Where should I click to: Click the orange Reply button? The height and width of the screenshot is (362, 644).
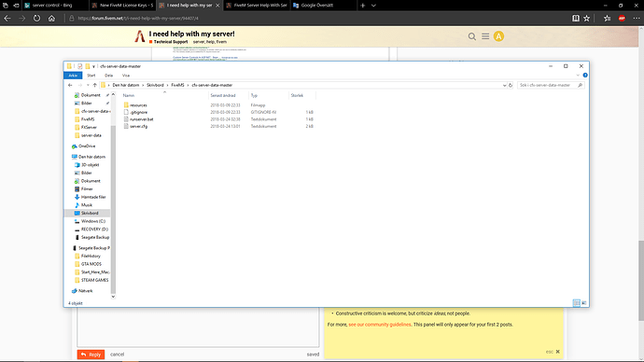point(91,355)
